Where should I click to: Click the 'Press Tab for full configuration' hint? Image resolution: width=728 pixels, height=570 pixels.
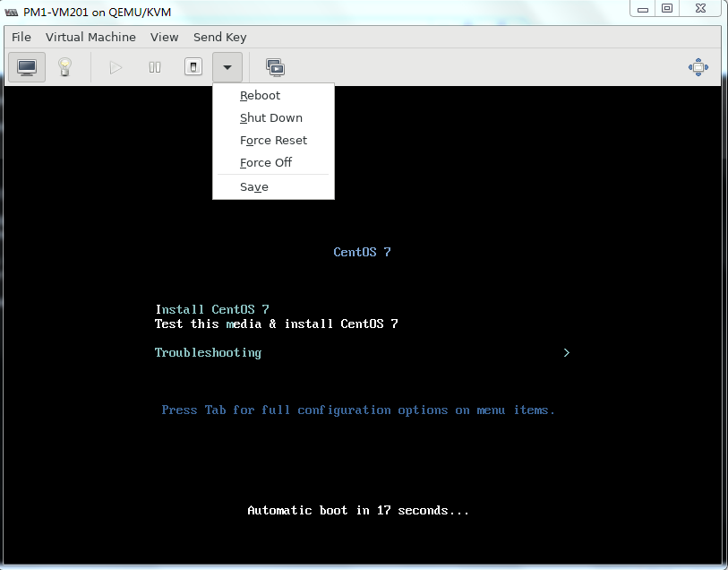(358, 410)
